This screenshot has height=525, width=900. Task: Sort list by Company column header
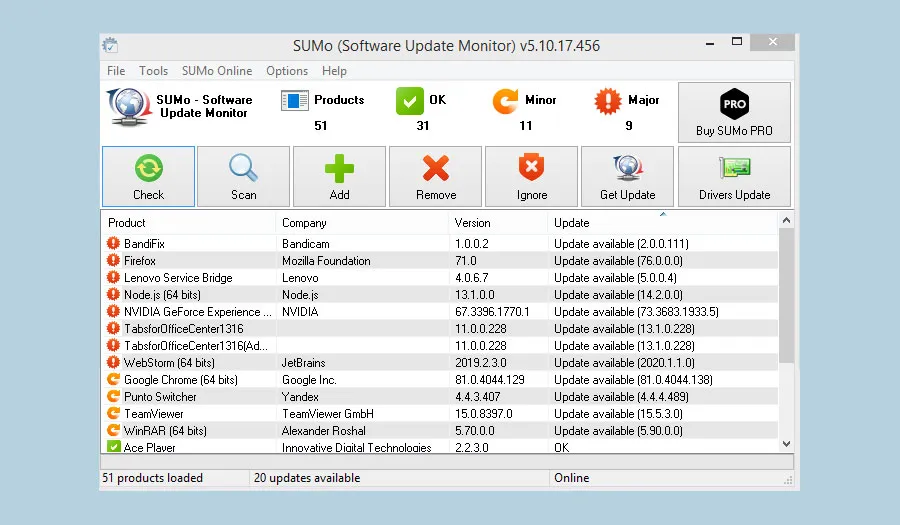click(x=362, y=223)
